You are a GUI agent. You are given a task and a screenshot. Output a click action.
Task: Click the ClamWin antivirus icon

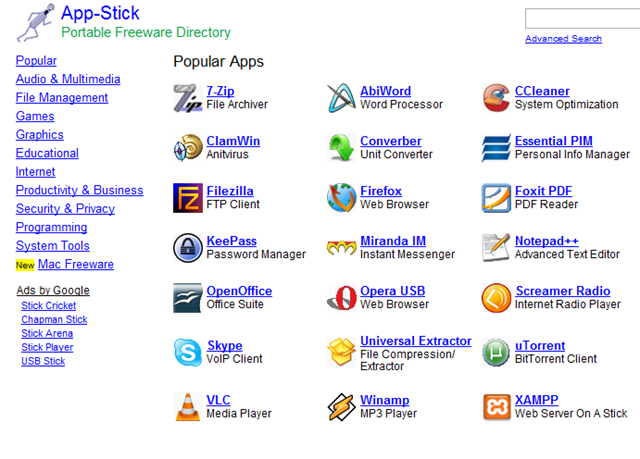click(x=188, y=148)
